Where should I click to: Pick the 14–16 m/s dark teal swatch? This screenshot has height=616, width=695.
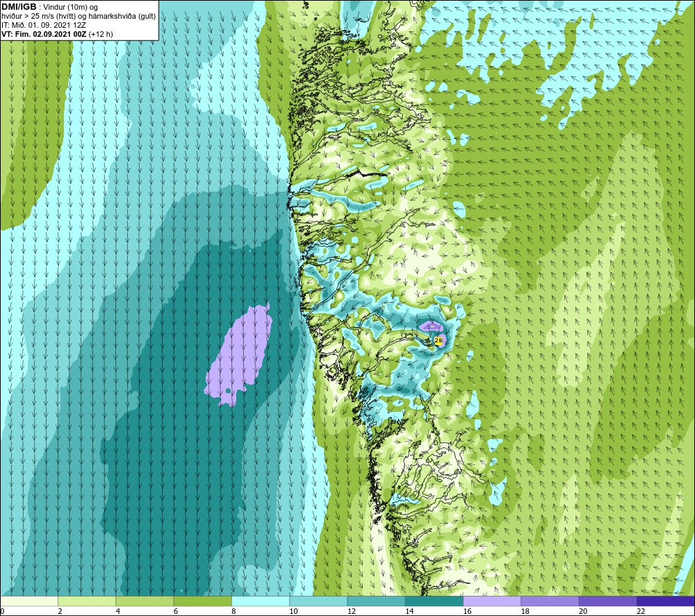pyautogui.click(x=434, y=601)
